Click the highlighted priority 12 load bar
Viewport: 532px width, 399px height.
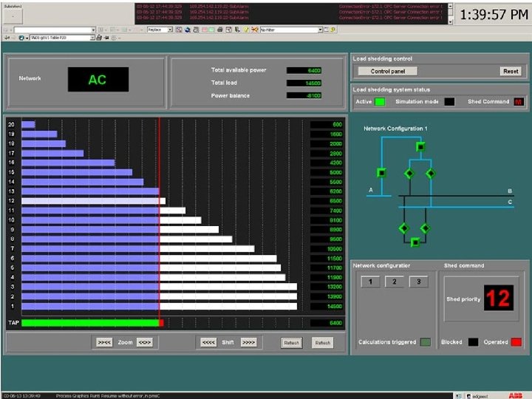click(x=94, y=201)
